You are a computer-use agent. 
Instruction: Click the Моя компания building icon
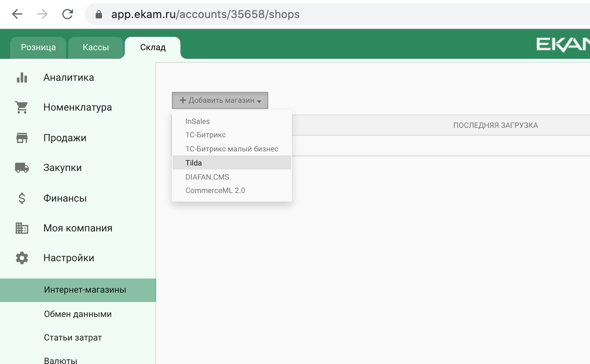(22, 228)
